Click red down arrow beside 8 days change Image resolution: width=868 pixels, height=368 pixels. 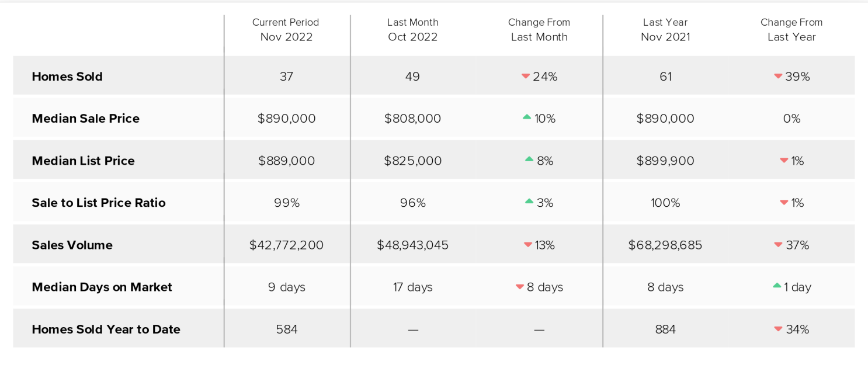pyautogui.click(x=520, y=287)
